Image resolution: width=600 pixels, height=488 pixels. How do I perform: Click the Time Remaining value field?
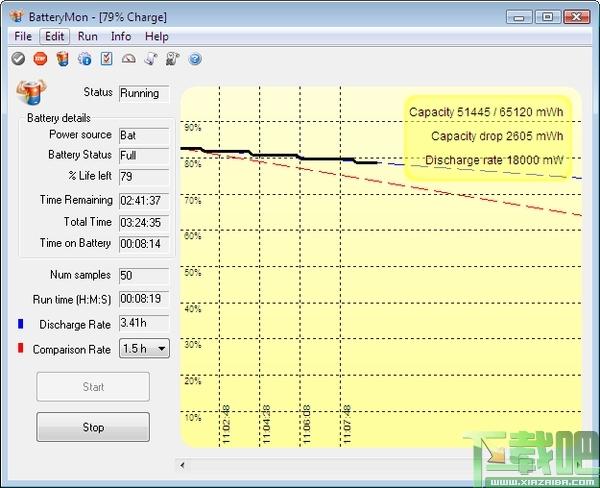click(x=144, y=201)
